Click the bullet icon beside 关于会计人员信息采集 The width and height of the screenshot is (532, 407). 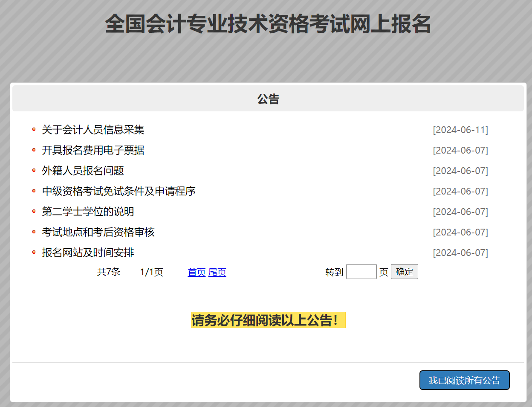[34, 130]
